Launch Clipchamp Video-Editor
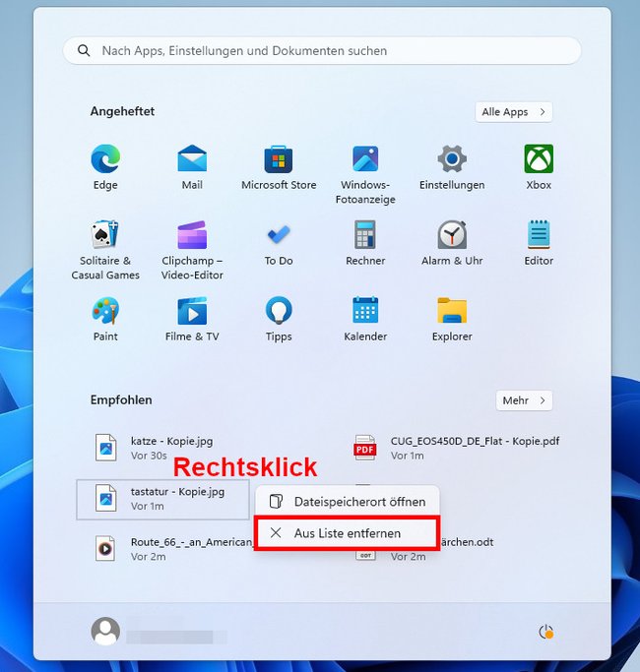Image resolution: width=640 pixels, height=672 pixels. tap(192, 234)
